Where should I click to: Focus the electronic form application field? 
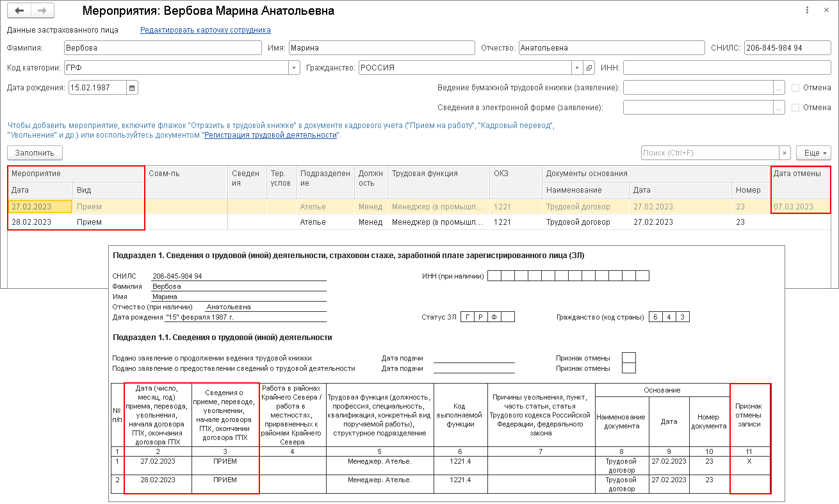pos(698,108)
